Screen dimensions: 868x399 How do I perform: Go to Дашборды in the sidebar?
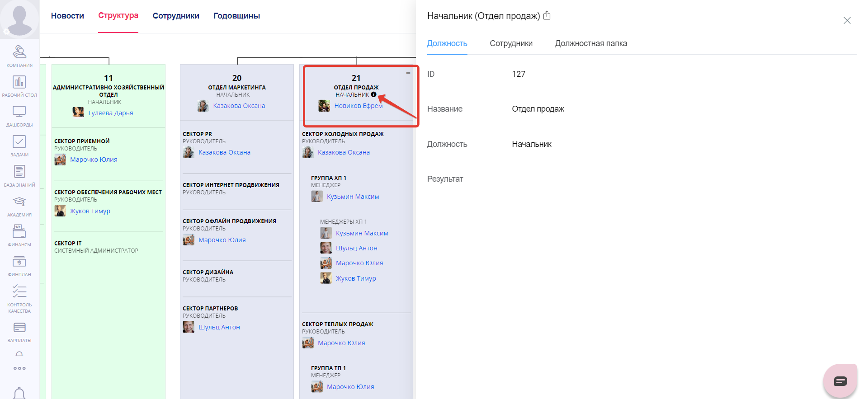point(19,116)
